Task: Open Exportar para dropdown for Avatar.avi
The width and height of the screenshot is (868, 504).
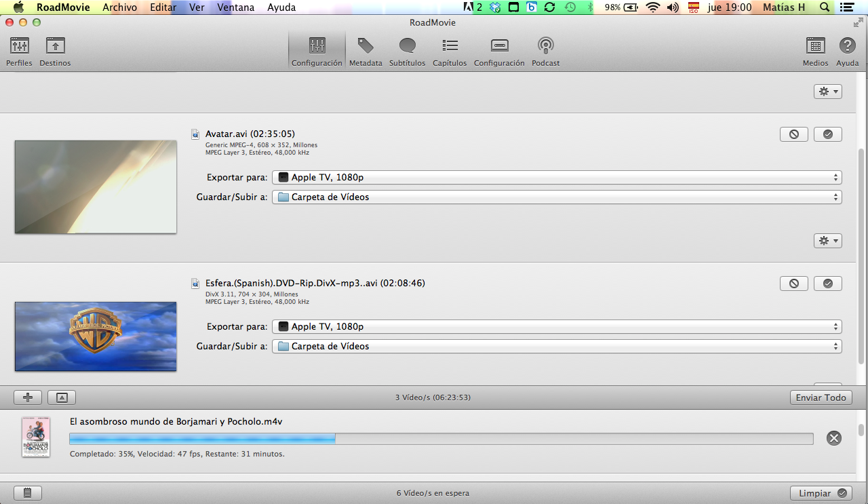Action: [x=556, y=178]
